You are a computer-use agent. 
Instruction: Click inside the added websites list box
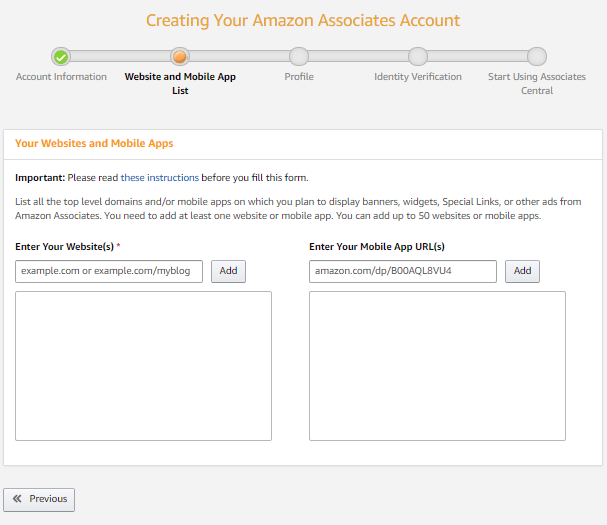143,366
